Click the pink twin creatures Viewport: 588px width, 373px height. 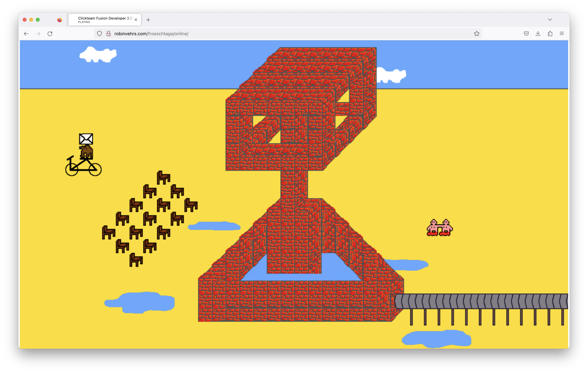click(x=440, y=228)
